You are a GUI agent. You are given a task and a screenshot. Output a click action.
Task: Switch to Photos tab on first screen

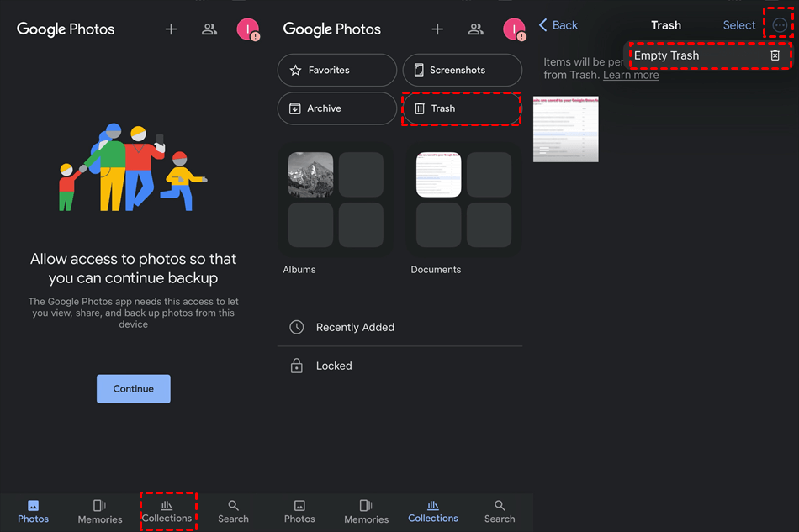point(33,512)
